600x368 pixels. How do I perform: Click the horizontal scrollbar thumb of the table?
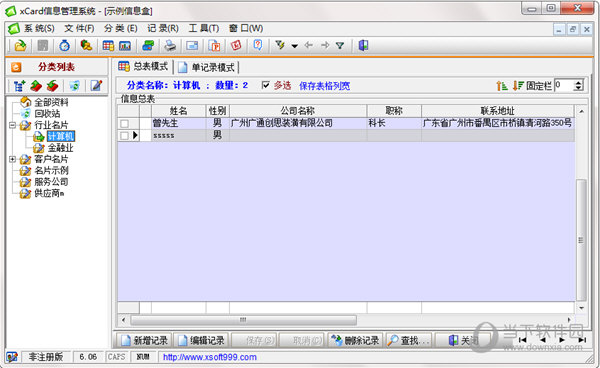coord(243,319)
